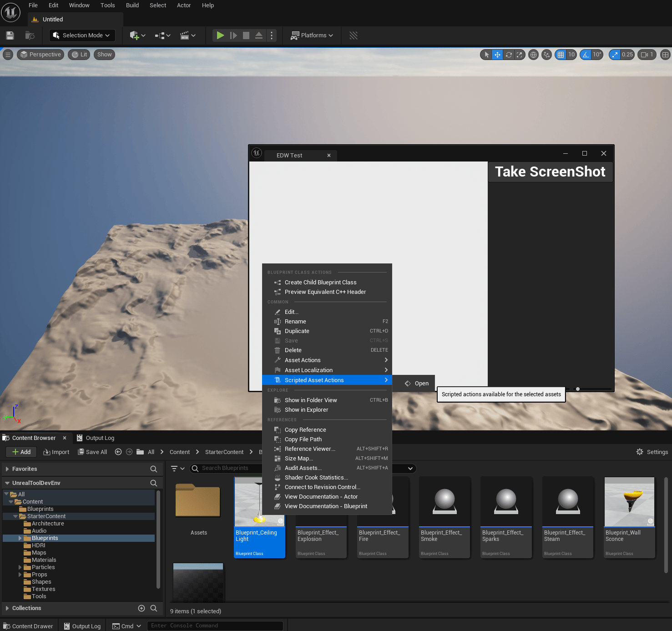Click the Import button

pyautogui.click(x=56, y=452)
